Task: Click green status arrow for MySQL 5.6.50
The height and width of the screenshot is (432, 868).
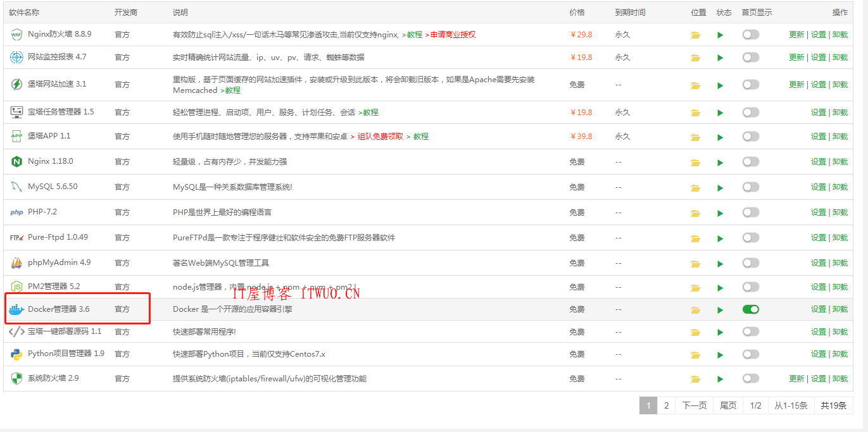Action: [x=720, y=188]
